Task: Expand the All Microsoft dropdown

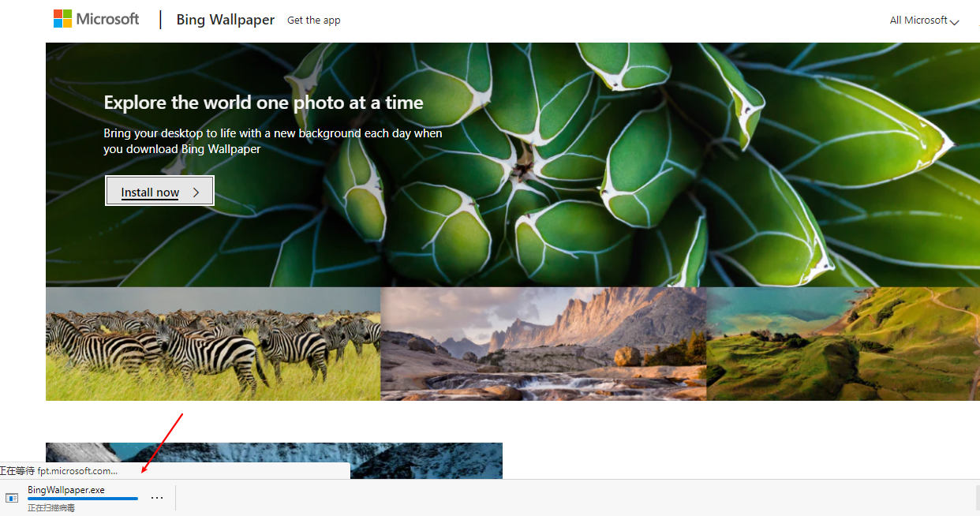Action: [x=924, y=21]
